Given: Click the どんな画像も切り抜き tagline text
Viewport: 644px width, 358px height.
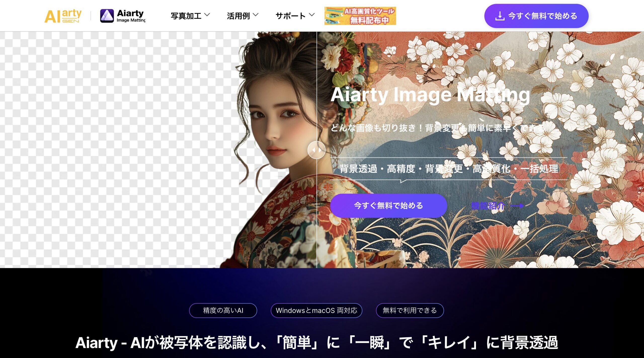Looking at the screenshot, I should click(438, 128).
